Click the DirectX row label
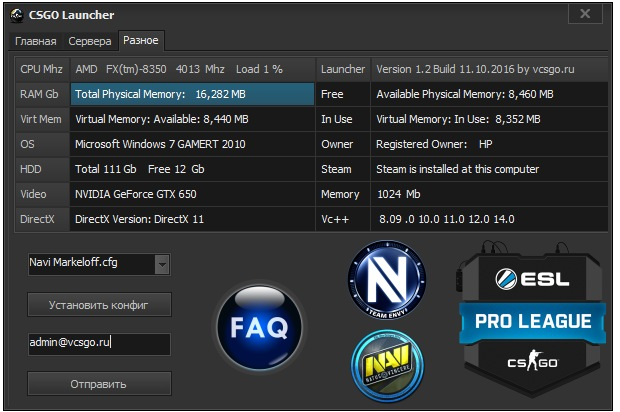The image size is (620, 412). (x=43, y=219)
